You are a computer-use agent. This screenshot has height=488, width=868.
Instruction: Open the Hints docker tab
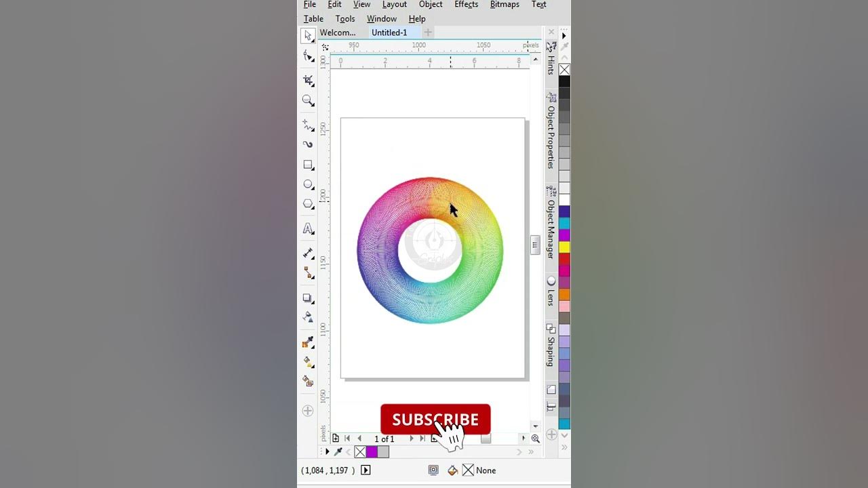click(551, 59)
